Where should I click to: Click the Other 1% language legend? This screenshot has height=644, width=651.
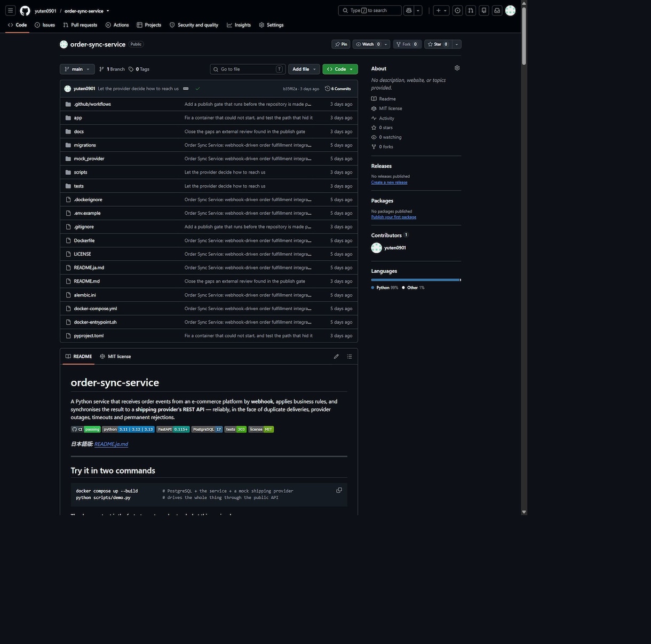(x=413, y=287)
